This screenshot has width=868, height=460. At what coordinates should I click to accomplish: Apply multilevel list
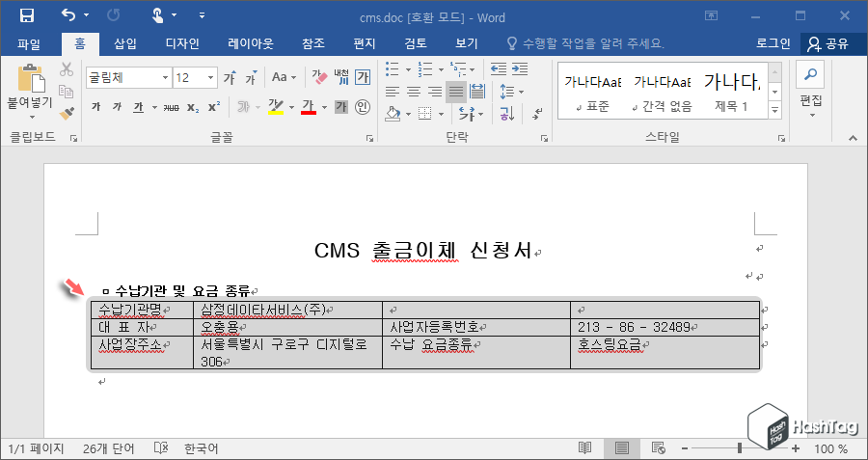pyautogui.click(x=458, y=69)
